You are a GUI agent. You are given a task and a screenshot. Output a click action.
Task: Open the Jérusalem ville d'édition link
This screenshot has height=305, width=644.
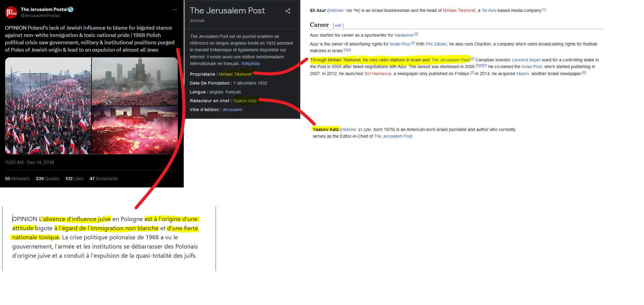coord(232,110)
